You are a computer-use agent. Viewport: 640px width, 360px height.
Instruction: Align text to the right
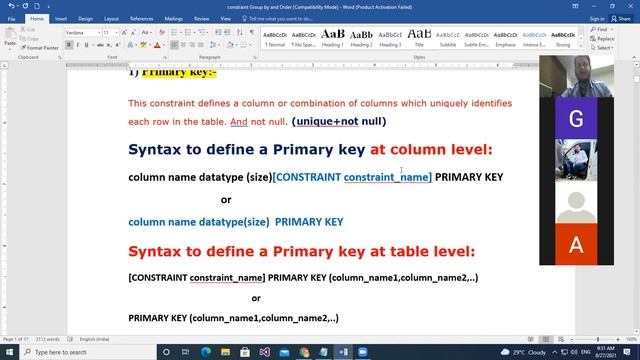192,45
